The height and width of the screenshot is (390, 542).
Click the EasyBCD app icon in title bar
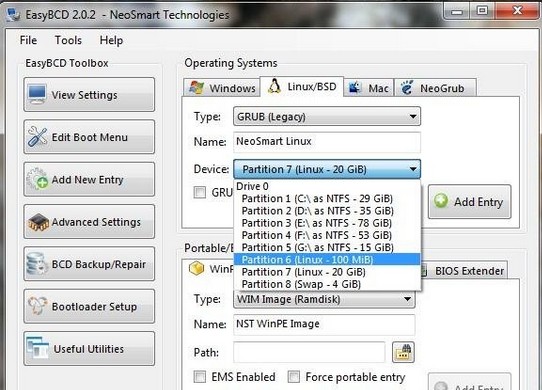click(x=13, y=15)
